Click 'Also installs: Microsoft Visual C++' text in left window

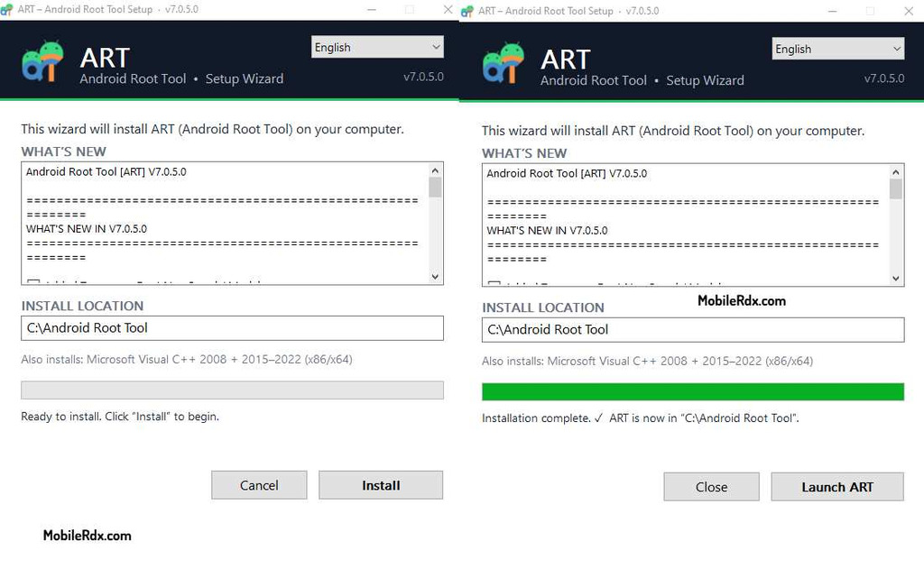point(187,359)
